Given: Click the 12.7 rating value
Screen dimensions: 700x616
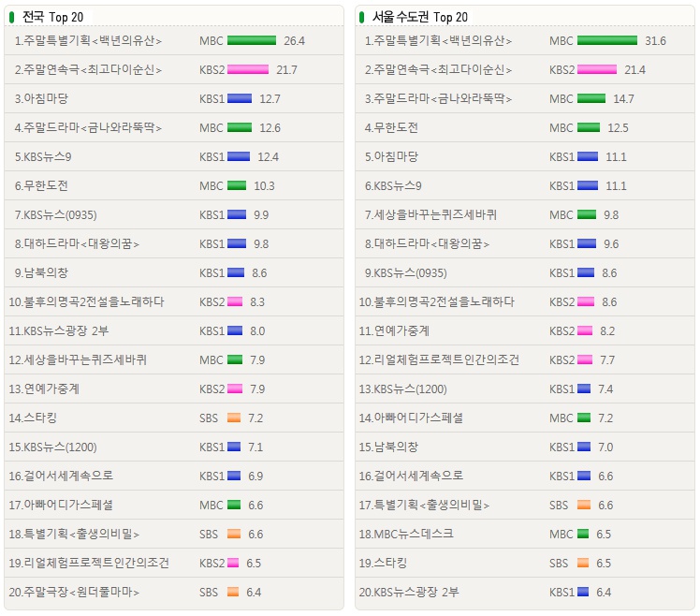Looking at the screenshot, I should pyautogui.click(x=270, y=99).
